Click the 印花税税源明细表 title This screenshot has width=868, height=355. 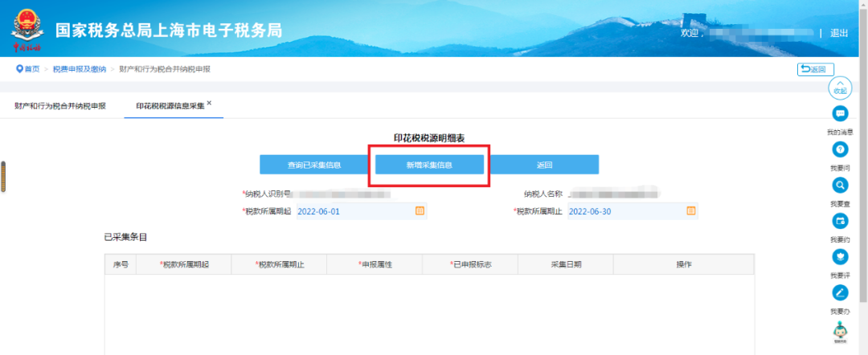point(429,139)
